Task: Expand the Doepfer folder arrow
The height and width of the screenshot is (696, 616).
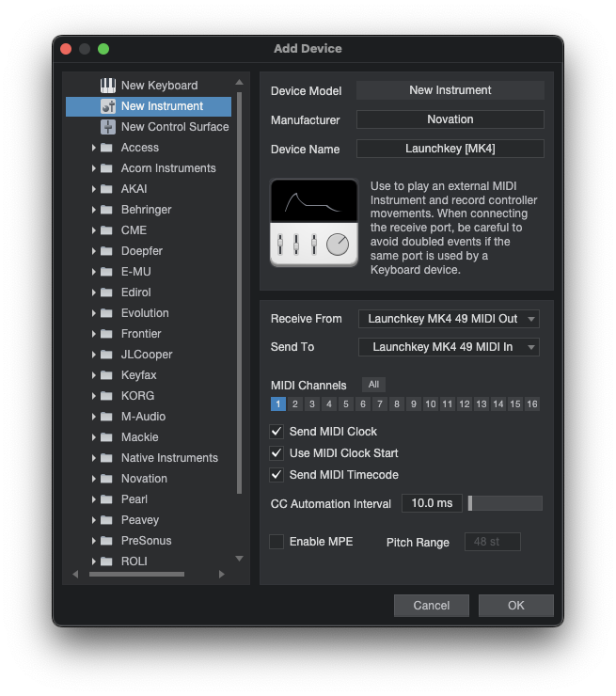Action: coord(94,251)
